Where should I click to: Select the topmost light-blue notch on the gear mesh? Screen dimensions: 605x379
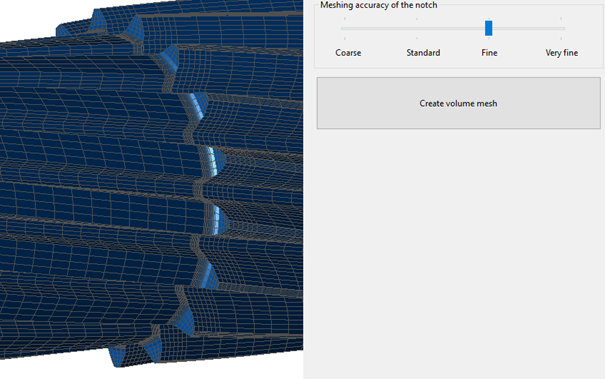(99, 21)
